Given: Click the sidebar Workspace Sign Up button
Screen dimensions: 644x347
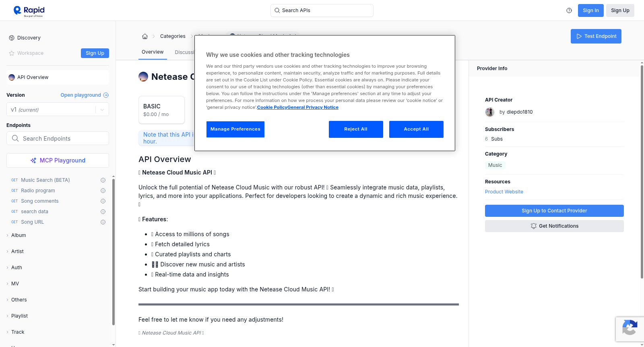Looking at the screenshot, I should pyautogui.click(x=95, y=53).
